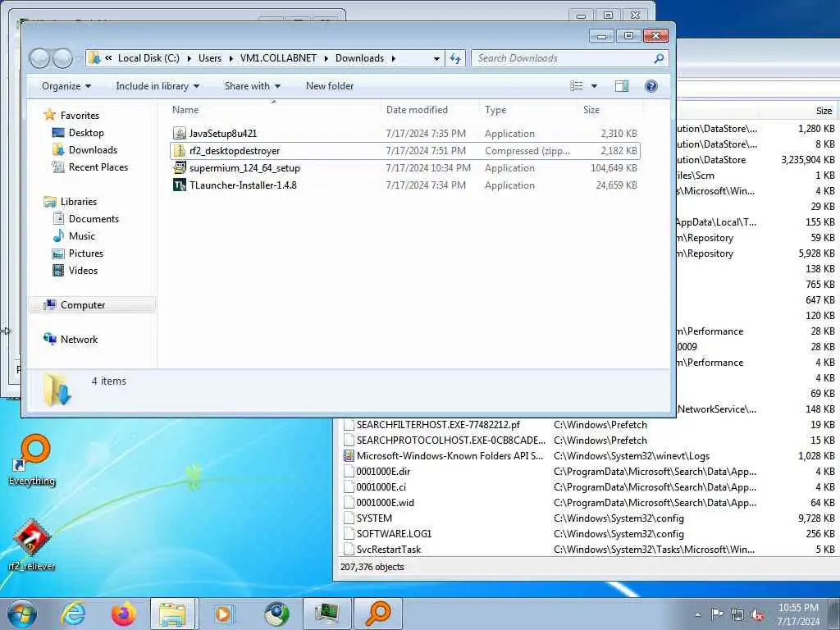The height and width of the screenshot is (630, 840).
Task: Click the Supermium browser taskbar icon
Action: (x=276, y=614)
